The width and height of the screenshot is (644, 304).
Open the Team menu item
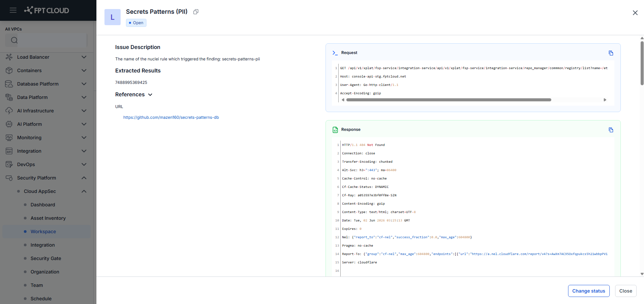(46, 285)
